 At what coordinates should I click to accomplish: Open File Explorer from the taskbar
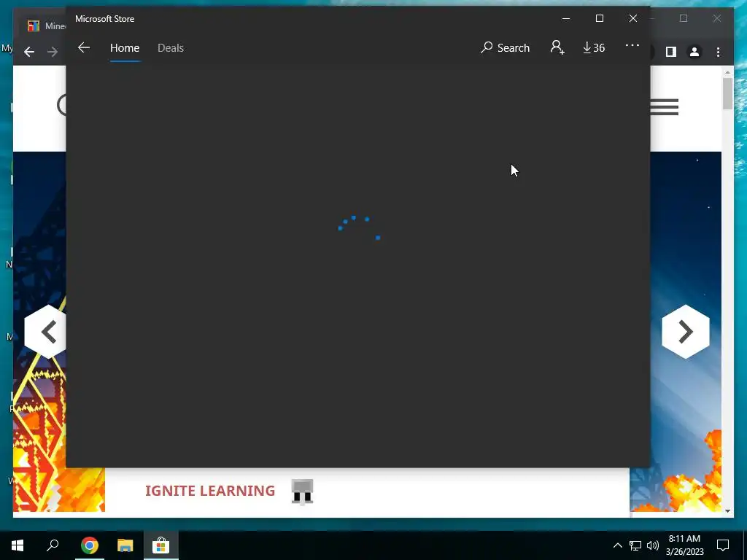click(125, 545)
